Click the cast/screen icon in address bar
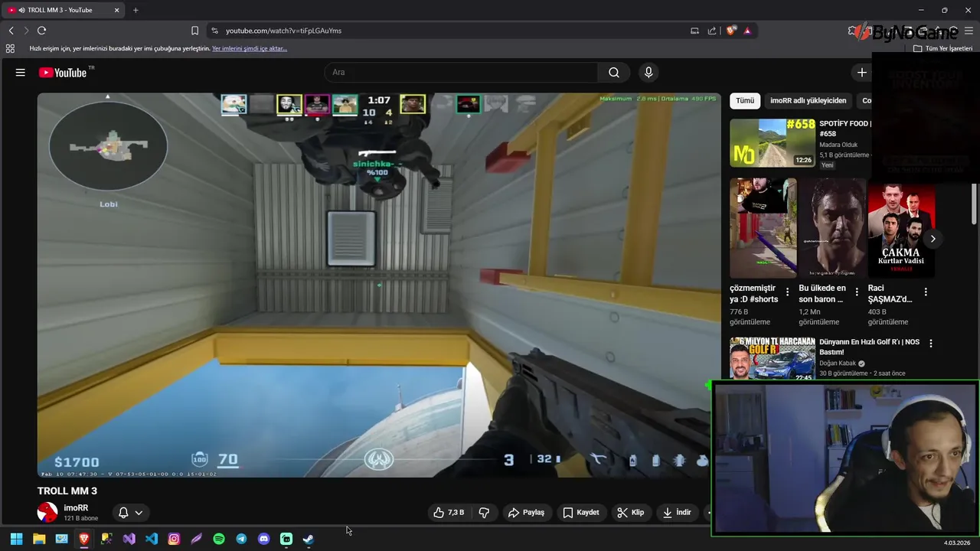 click(694, 31)
